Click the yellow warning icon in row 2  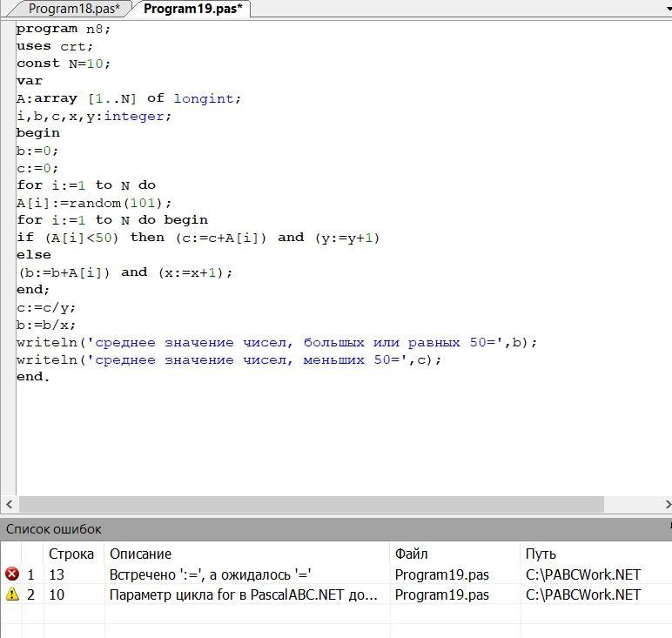(12, 594)
